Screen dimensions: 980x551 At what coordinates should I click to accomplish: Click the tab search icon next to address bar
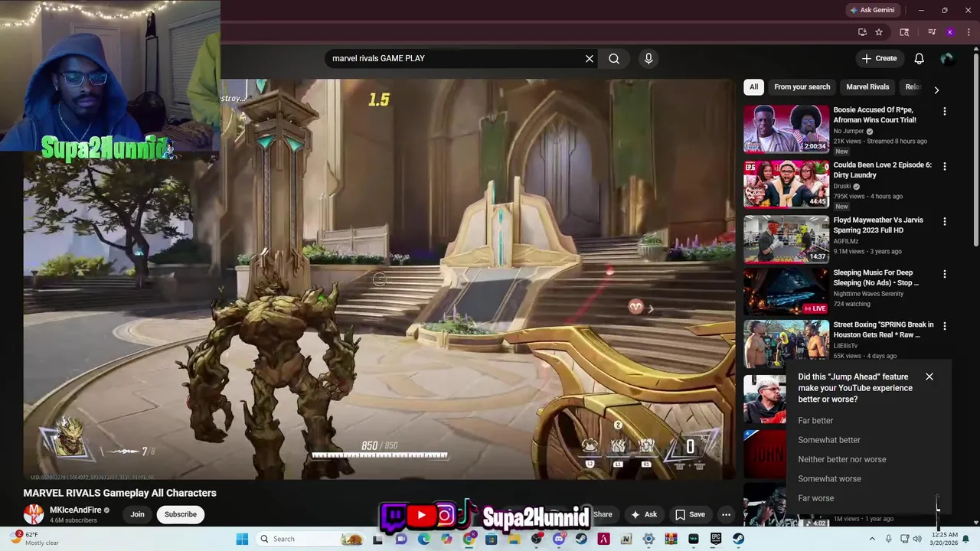(x=904, y=32)
